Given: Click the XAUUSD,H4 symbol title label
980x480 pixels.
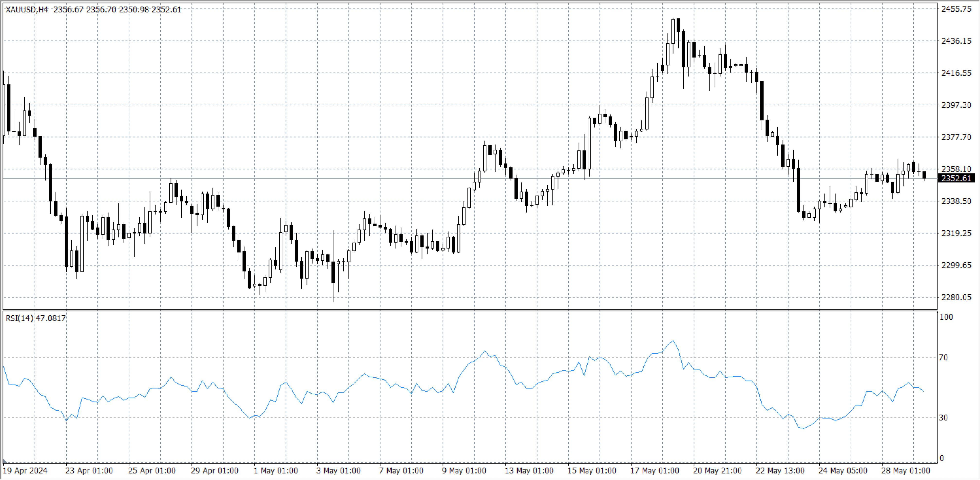Looking at the screenshot, I should 27,9.
